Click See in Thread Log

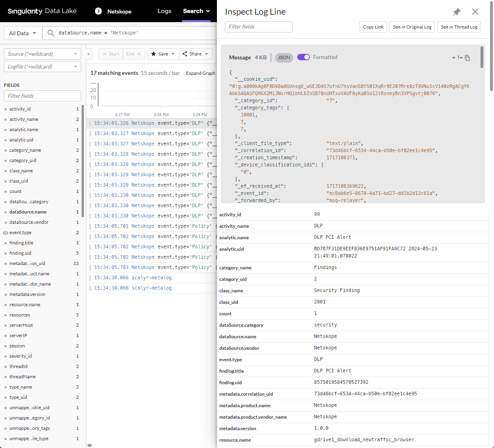point(459,27)
